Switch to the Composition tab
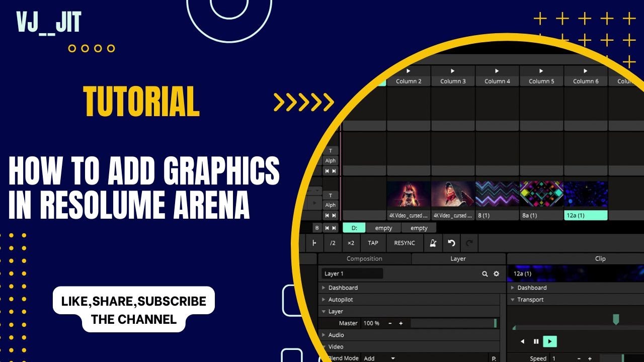 pyautogui.click(x=365, y=259)
